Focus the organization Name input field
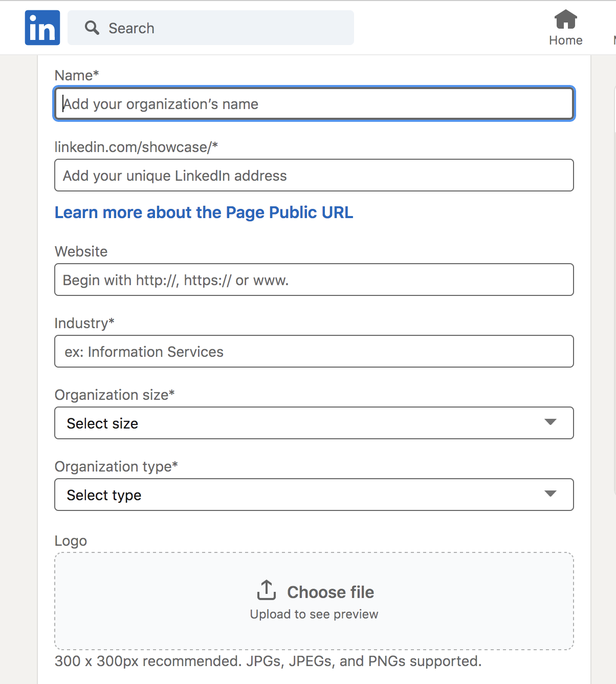 coord(314,103)
